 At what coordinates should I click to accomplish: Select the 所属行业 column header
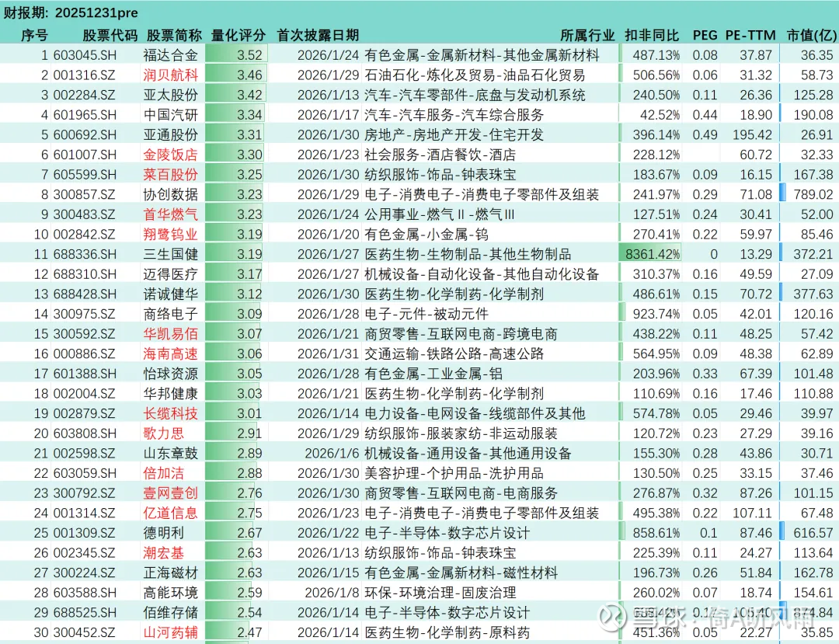[587, 35]
